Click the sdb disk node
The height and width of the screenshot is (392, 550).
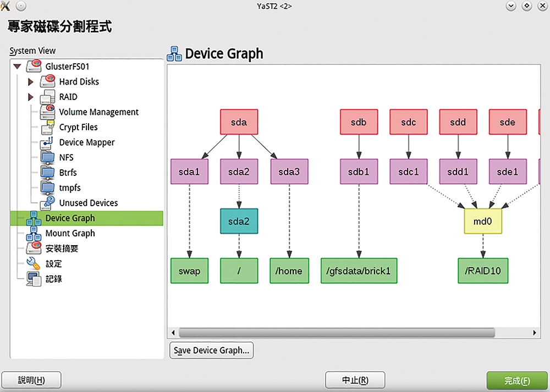coord(359,122)
